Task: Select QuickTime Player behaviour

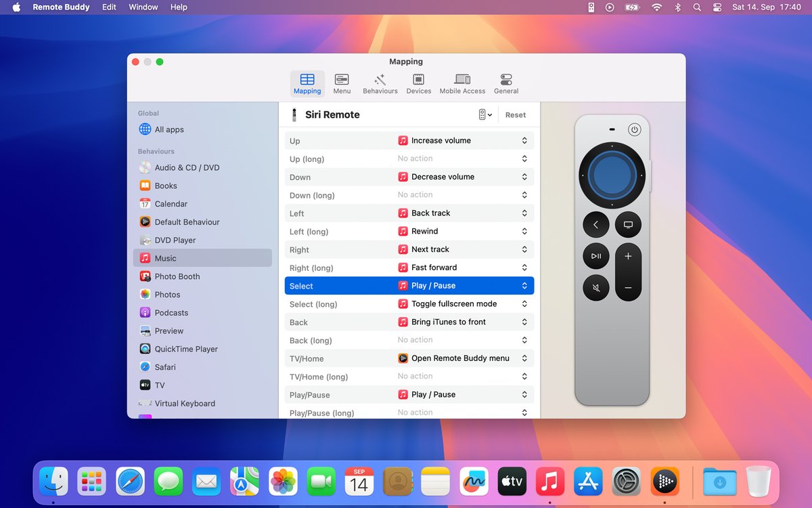Action: tap(202, 349)
